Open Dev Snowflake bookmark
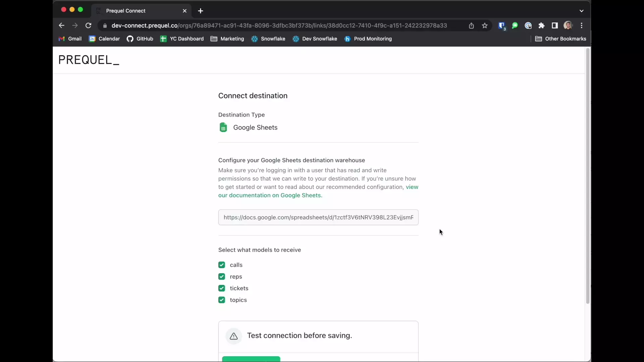 click(x=315, y=39)
